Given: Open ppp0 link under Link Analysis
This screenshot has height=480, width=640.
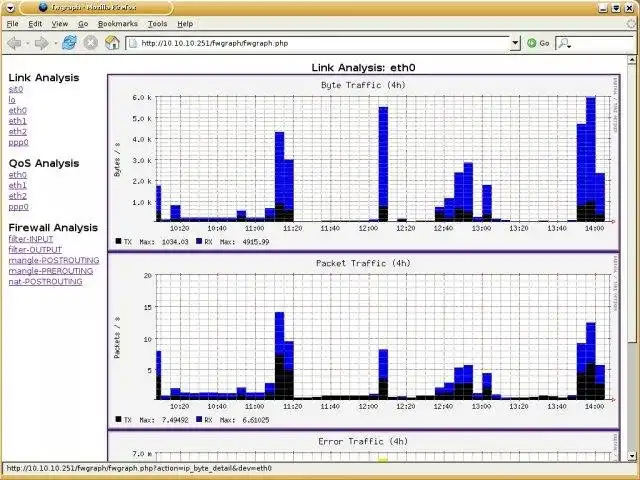Looking at the screenshot, I should click(18, 142).
